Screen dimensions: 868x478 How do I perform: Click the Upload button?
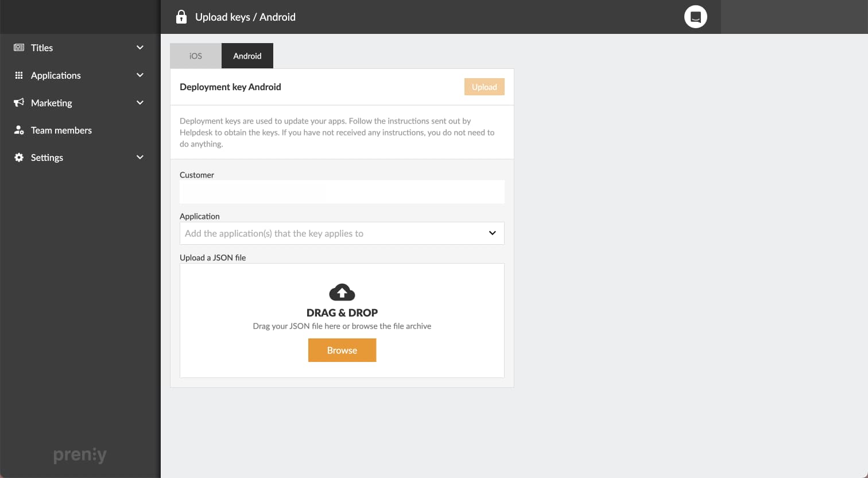tap(484, 87)
